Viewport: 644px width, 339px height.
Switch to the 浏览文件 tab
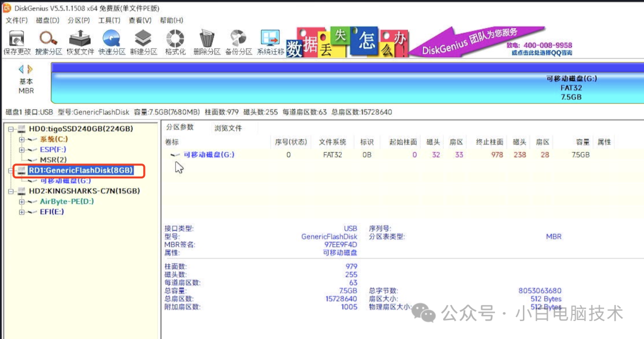[x=228, y=128]
